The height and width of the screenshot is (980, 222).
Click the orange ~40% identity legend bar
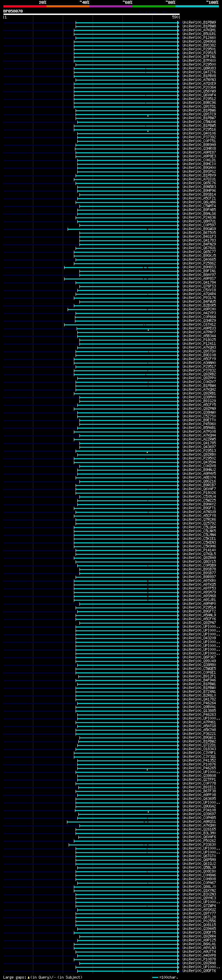tap(68, 6)
